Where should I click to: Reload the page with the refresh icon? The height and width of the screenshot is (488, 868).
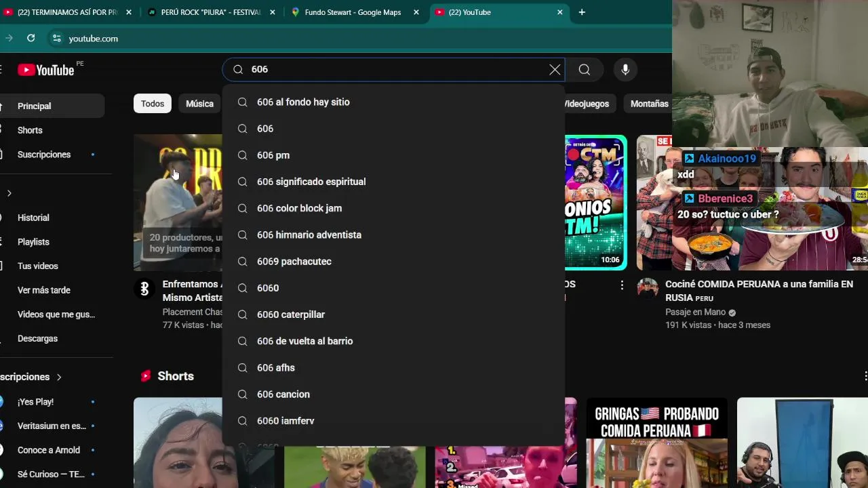click(31, 39)
